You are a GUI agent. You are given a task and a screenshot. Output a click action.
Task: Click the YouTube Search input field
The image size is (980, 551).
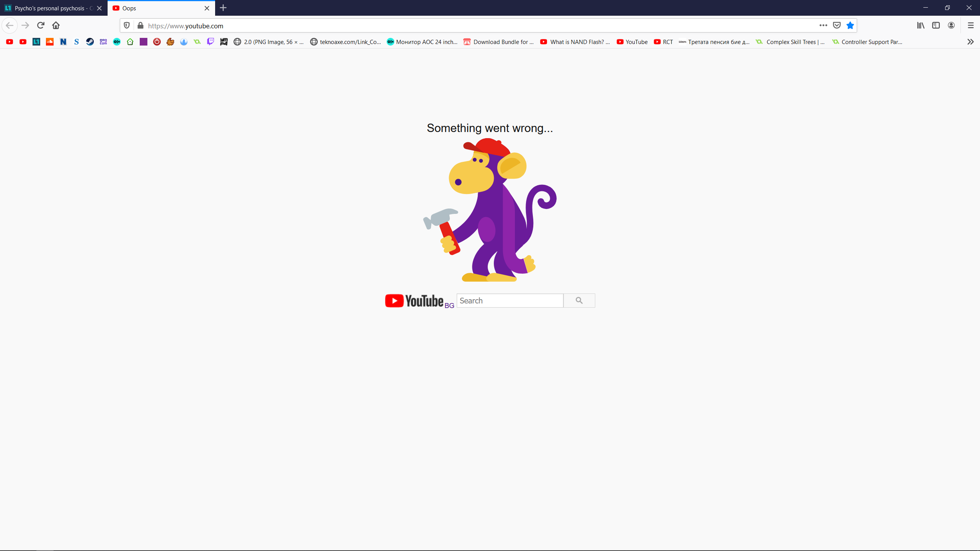510,301
